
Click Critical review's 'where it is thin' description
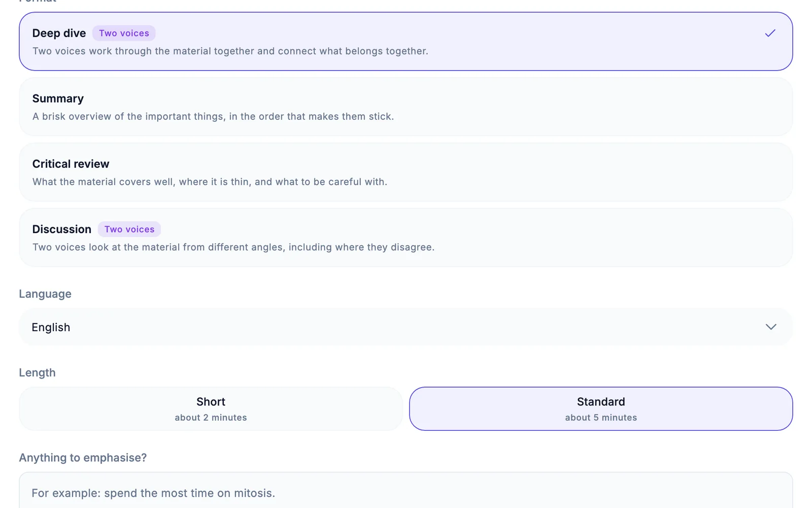pyautogui.click(x=210, y=182)
